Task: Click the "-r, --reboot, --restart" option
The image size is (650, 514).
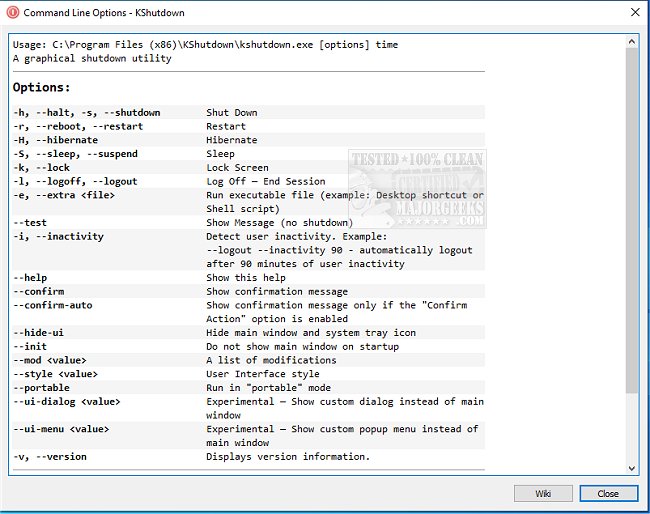Action: click(78, 126)
